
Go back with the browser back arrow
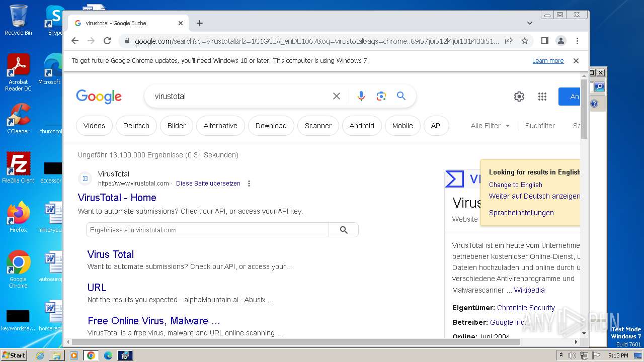point(75,41)
